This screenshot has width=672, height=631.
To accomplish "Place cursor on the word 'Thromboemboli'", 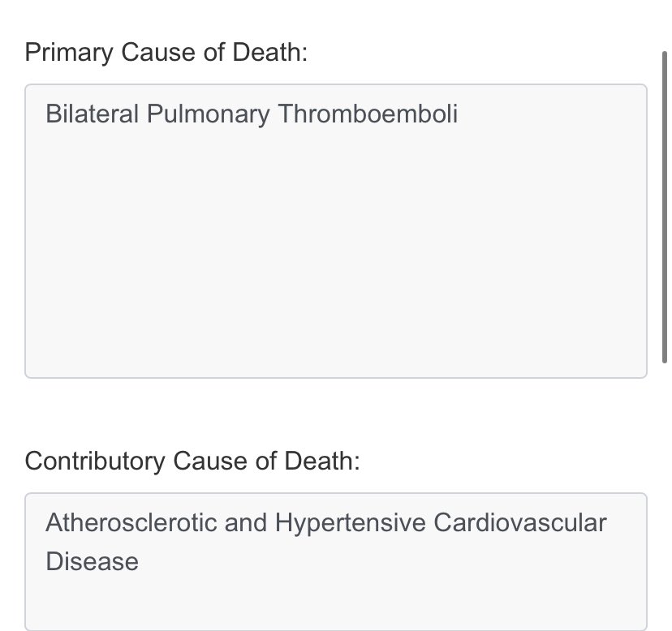I will tap(368, 114).
